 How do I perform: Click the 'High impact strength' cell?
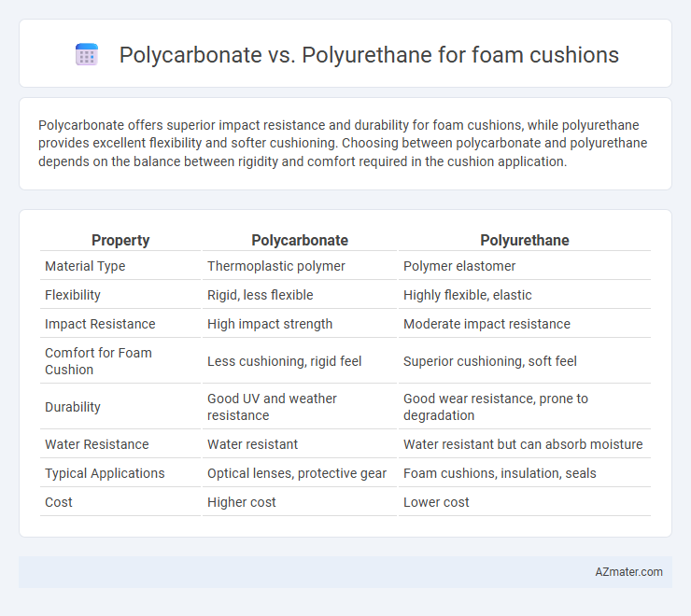270,324
